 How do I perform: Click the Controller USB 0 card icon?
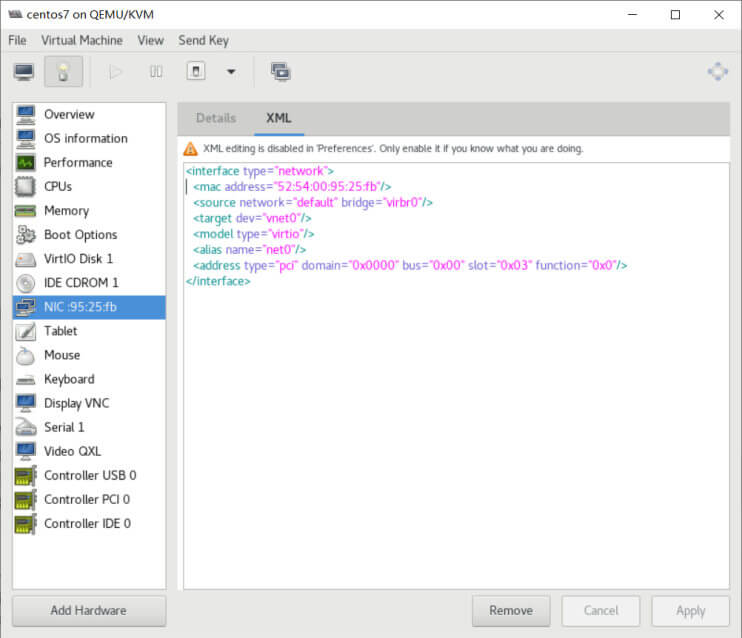pyautogui.click(x=26, y=476)
